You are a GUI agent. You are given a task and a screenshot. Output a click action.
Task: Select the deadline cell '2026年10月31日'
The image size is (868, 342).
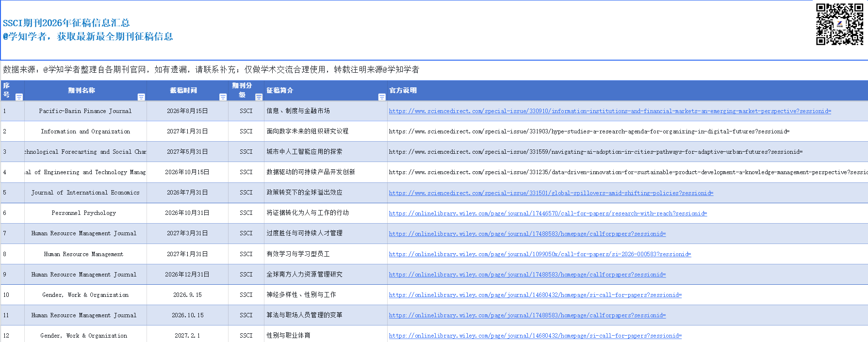[187, 213]
